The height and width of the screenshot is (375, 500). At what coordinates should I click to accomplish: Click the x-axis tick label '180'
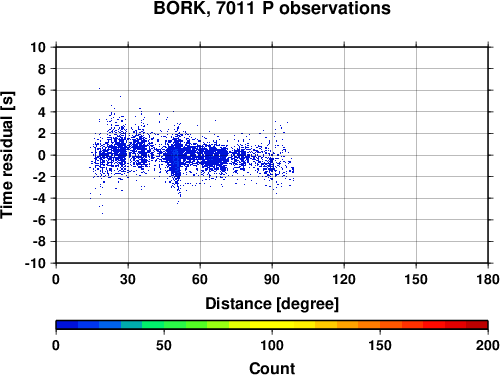(488, 279)
